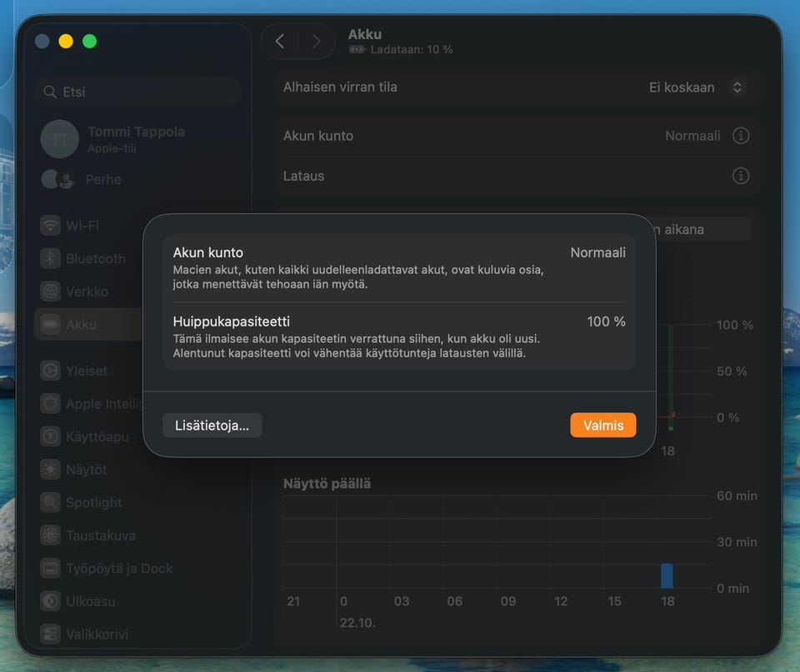The width and height of the screenshot is (800, 672).
Task: Click the Akku battery icon in sidebar
Action: point(51,324)
